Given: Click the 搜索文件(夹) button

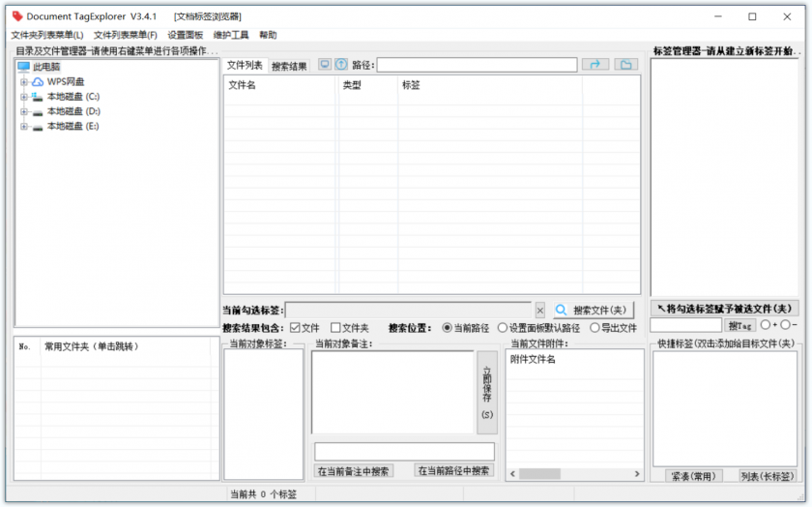Looking at the screenshot, I should 594,310.
